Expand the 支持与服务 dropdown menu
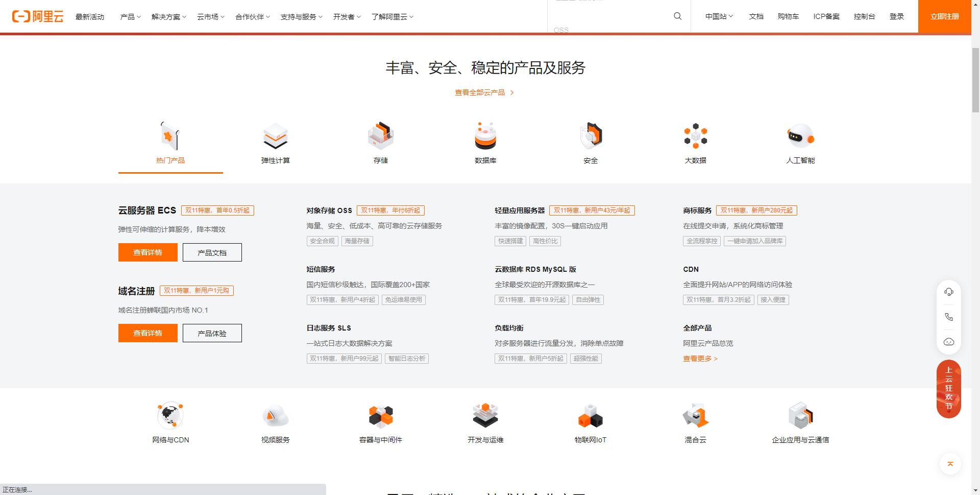The image size is (980, 495). (x=302, y=17)
